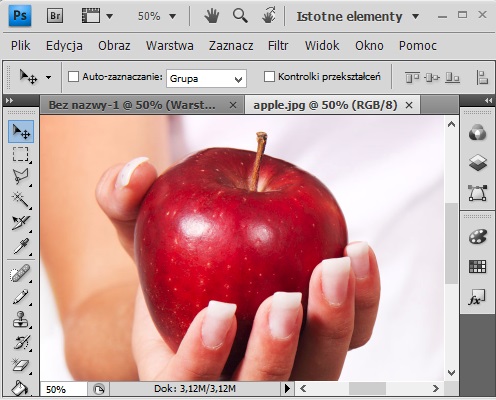
Task: Open the Widok menu
Action: [322, 46]
